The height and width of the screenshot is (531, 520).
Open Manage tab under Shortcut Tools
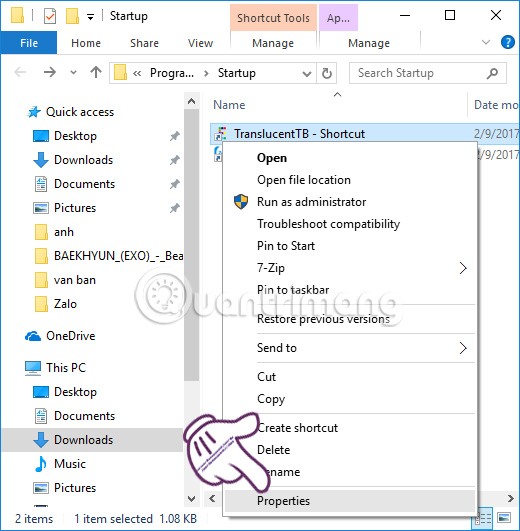point(273,43)
